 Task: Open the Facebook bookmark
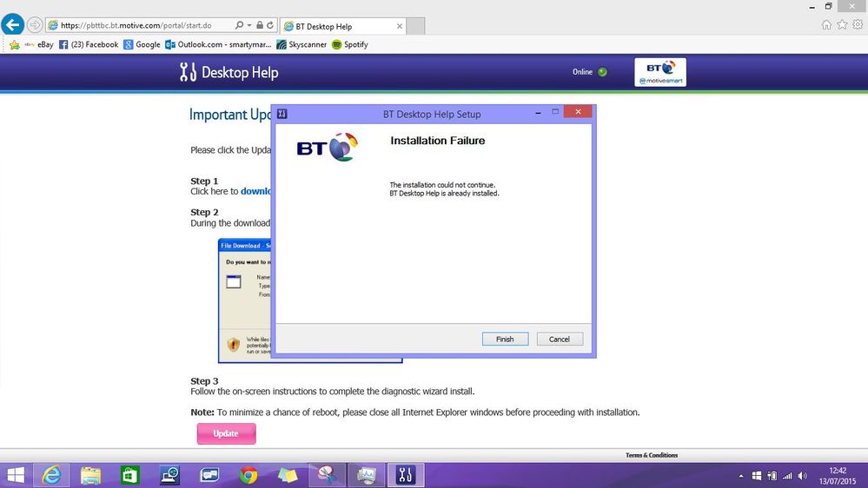(x=89, y=45)
